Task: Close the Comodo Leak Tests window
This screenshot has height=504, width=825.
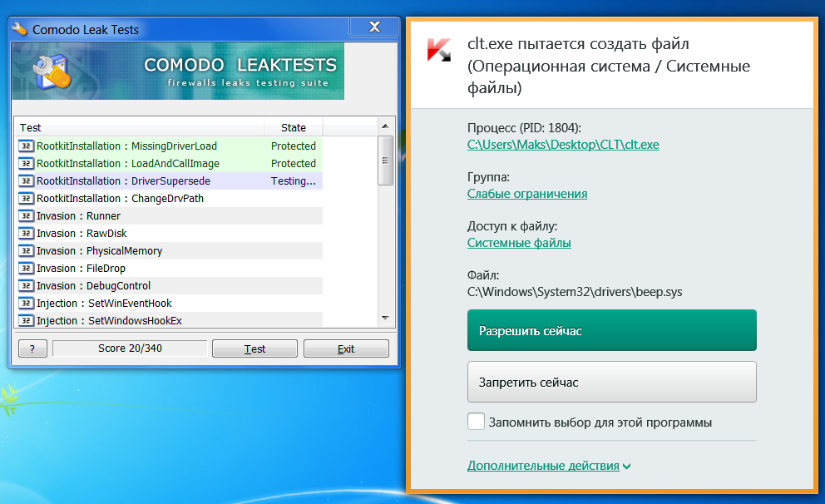Action: (374, 27)
